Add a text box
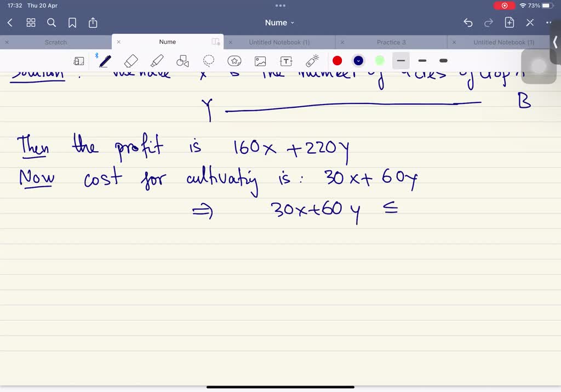The height and width of the screenshot is (392, 561). pyautogui.click(x=285, y=60)
